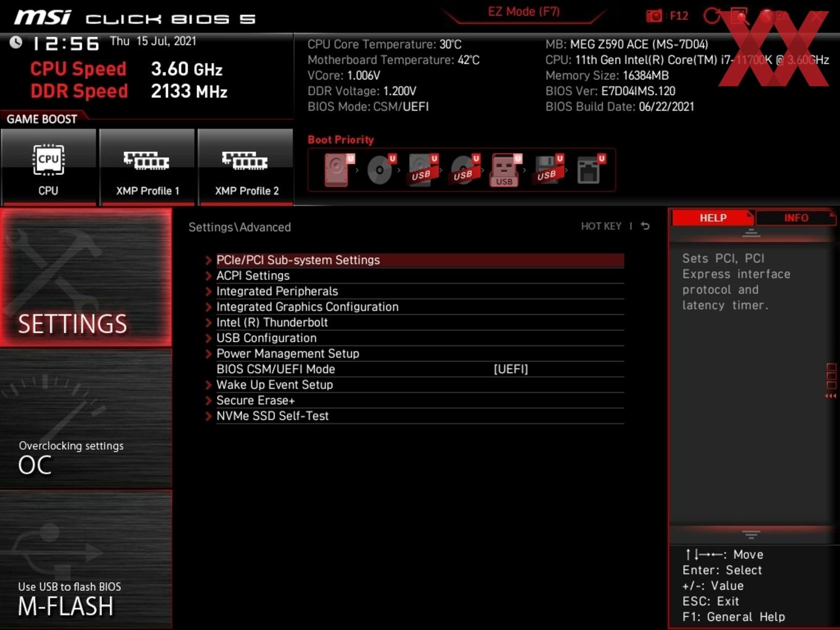This screenshot has width=840, height=630.
Task: Toggle GAME BOOST CPU button
Action: click(x=48, y=167)
